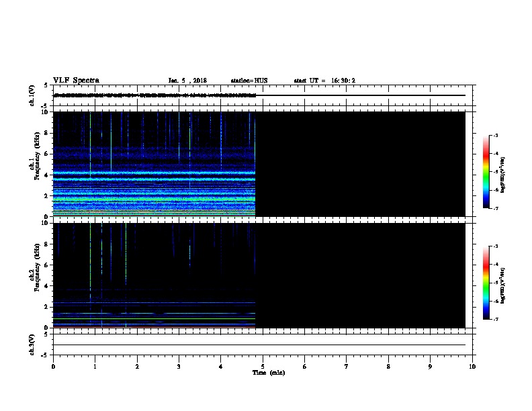532x411 pixels.
Task: Click the ch.1 frequency axis "4" tick label
Action: pyautogui.click(x=46, y=175)
